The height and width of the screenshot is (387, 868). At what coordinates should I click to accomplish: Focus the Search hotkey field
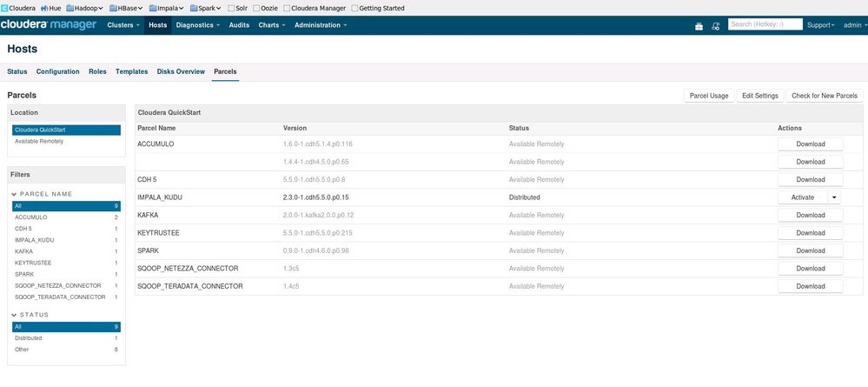point(765,24)
